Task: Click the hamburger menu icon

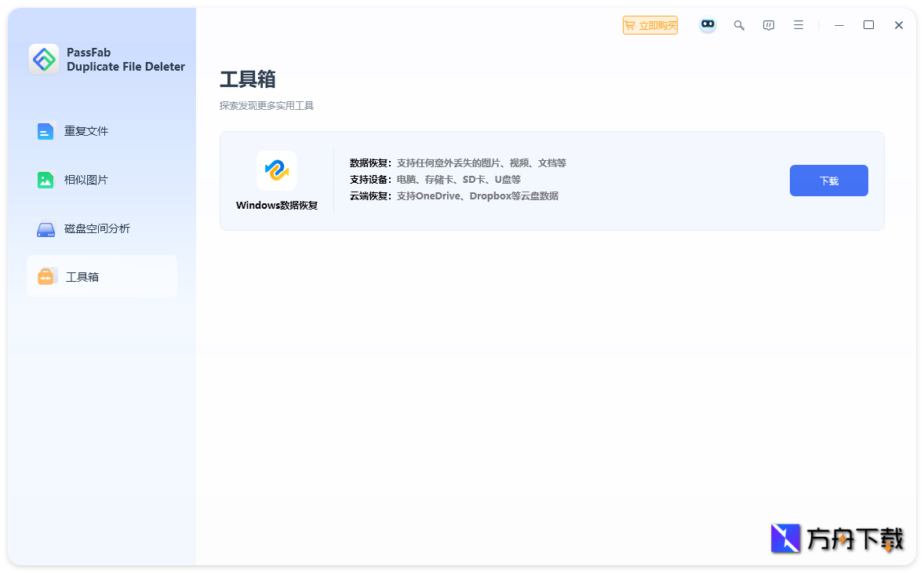Action: (798, 24)
